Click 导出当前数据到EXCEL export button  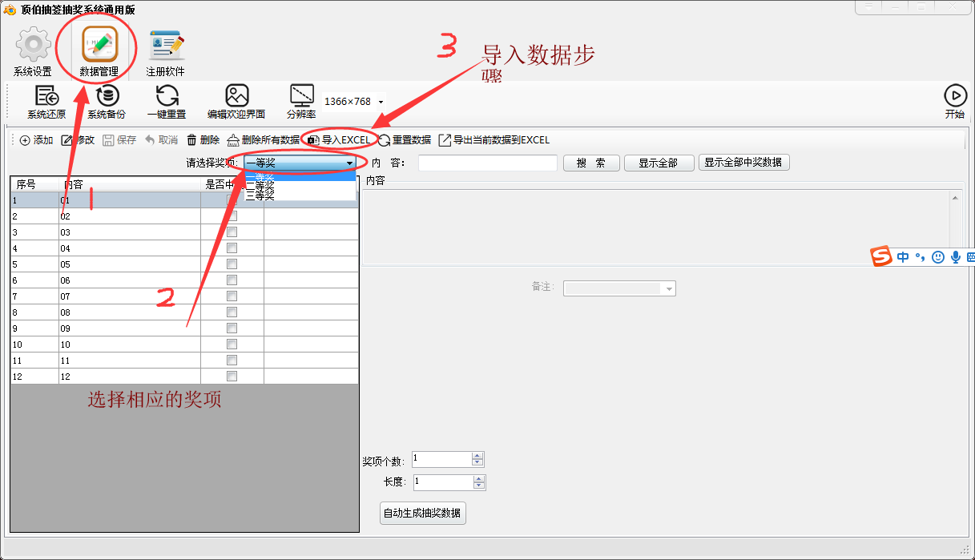(x=494, y=140)
